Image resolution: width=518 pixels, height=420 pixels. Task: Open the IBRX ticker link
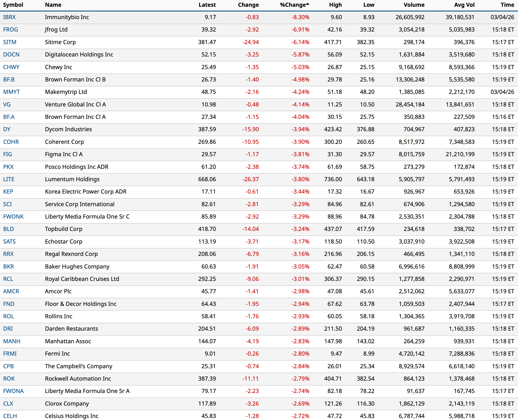click(9, 17)
